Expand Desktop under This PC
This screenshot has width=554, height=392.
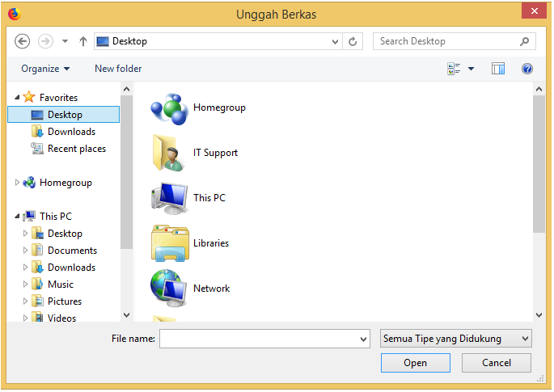click(x=25, y=233)
